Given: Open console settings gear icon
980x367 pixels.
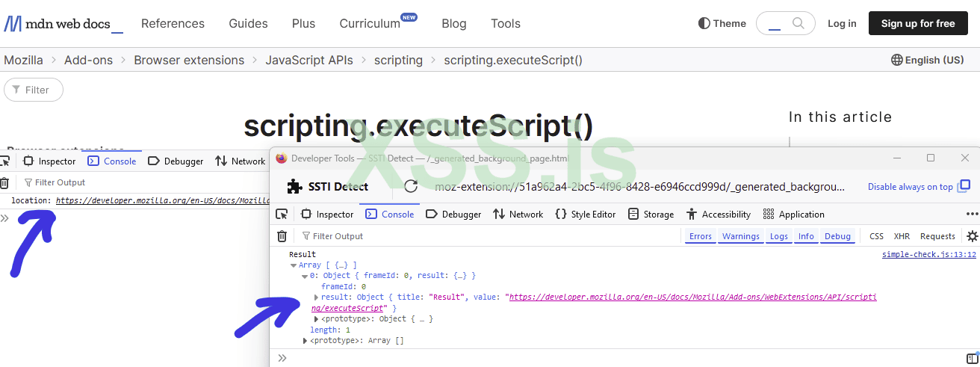Looking at the screenshot, I should pos(972,236).
